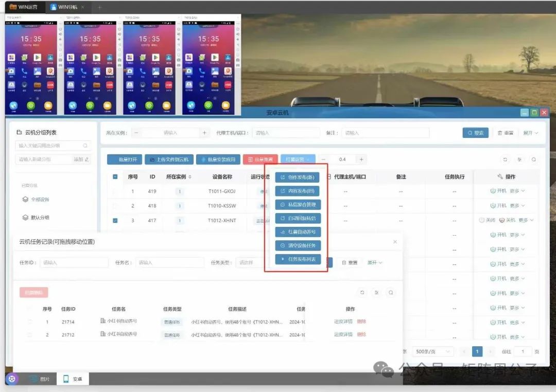The image size is (556, 392).
Task: Check the checkbox for task 21712
Action: 30,334
